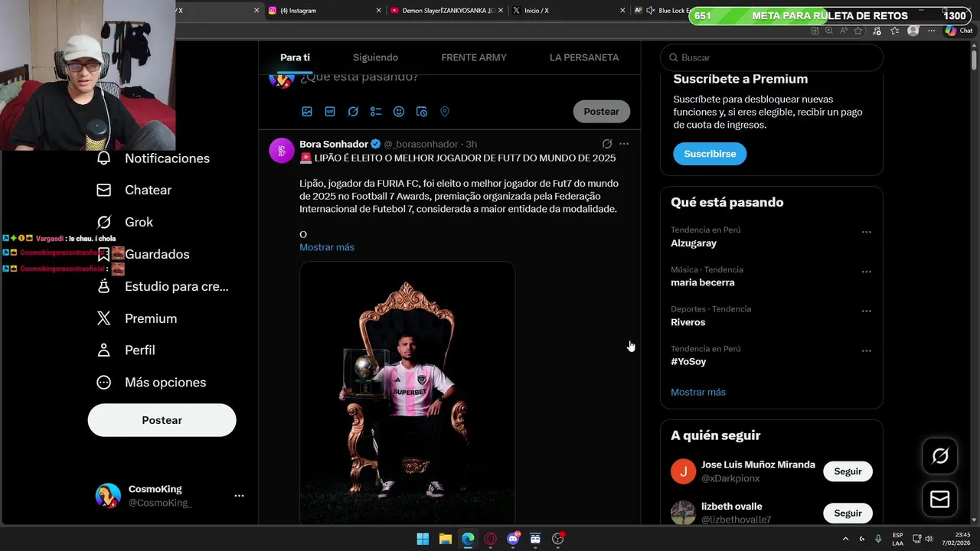This screenshot has height=551, width=980.
Task: Click into the Buscar search field
Action: click(772, 57)
